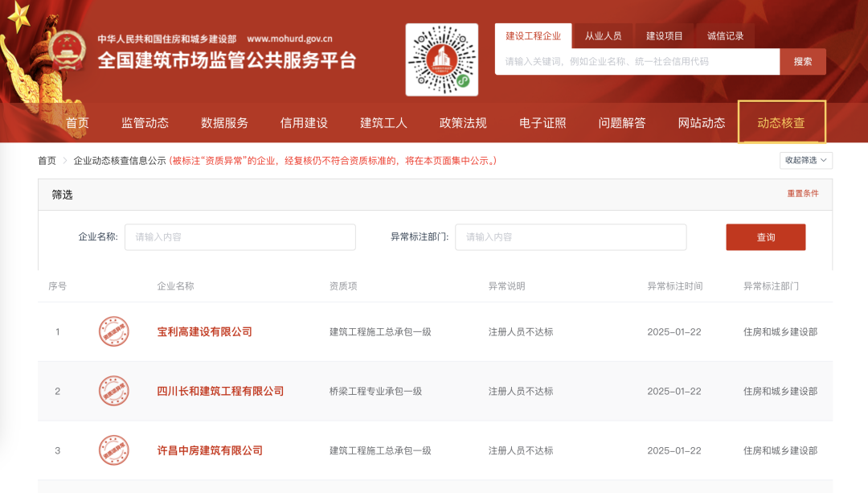Click the 异常标注时间 column header
Viewport: 868px width, 493px height.
[x=675, y=286]
